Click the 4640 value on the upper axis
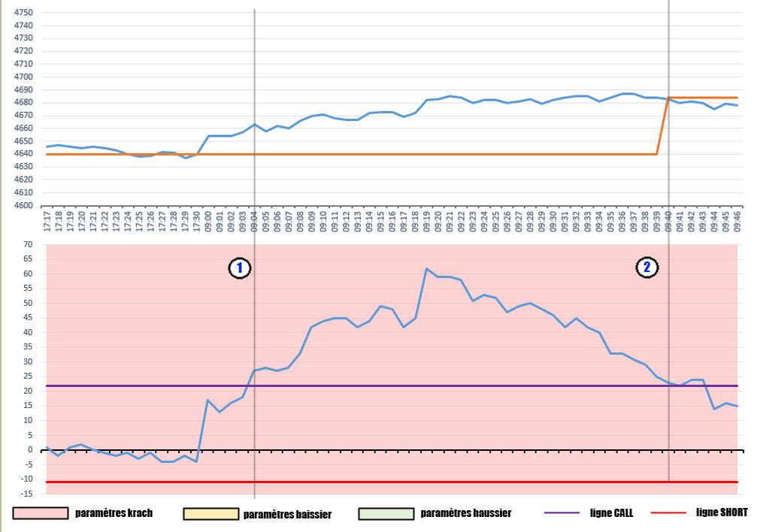This screenshot has width=760, height=532. 24,153
